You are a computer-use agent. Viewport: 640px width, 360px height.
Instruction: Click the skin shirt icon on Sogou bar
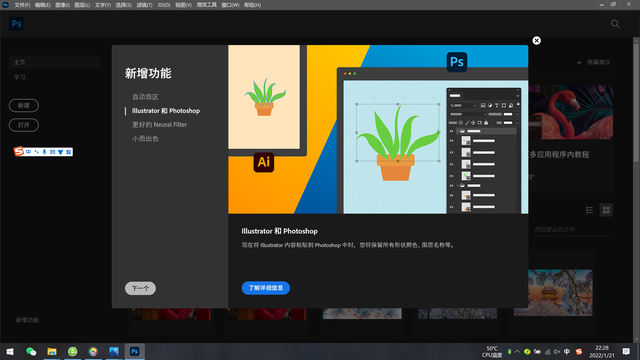click(x=60, y=152)
